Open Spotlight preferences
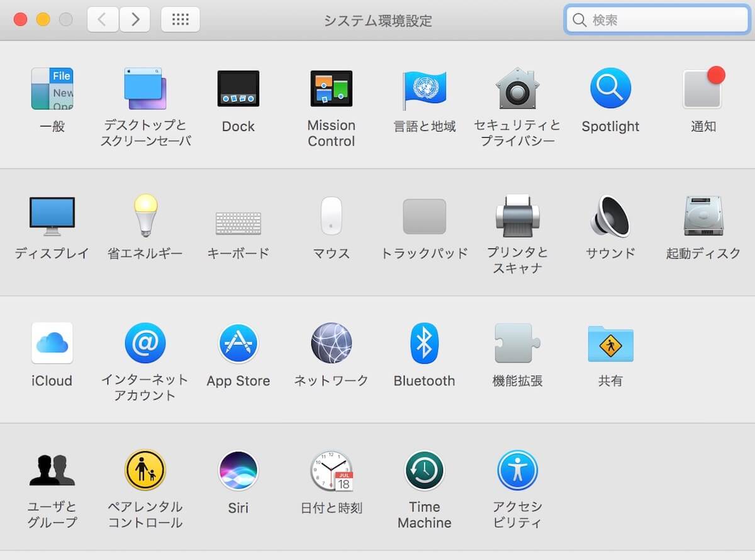 coord(610,89)
